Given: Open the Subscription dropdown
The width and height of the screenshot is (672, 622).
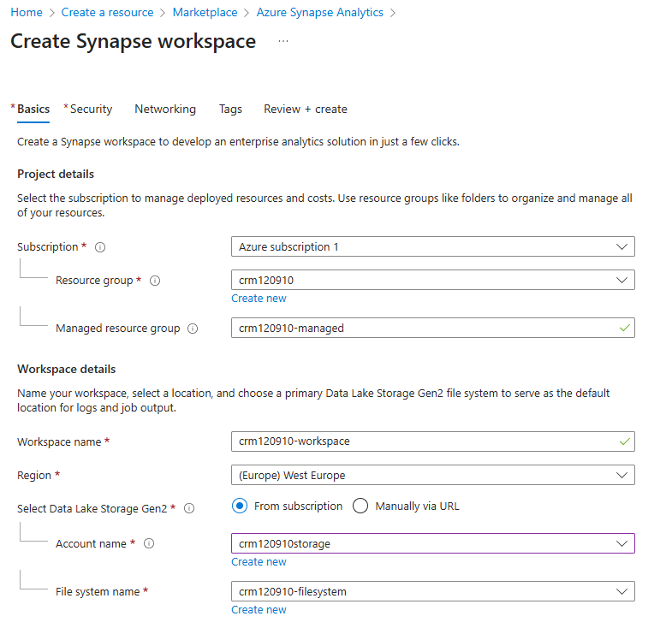Looking at the screenshot, I should pos(433,246).
